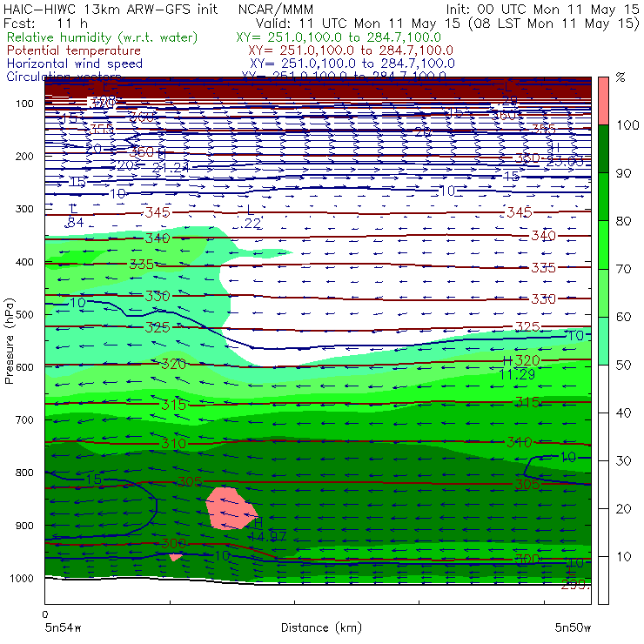Click the '%' colorbar unit label
The height and width of the screenshot is (644, 644).
[621, 77]
